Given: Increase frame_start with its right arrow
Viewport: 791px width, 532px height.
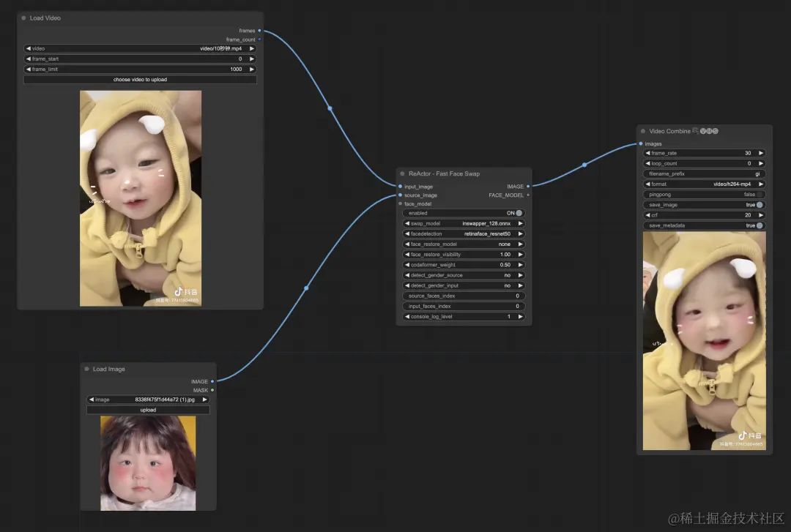Looking at the screenshot, I should [x=252, y=59].
